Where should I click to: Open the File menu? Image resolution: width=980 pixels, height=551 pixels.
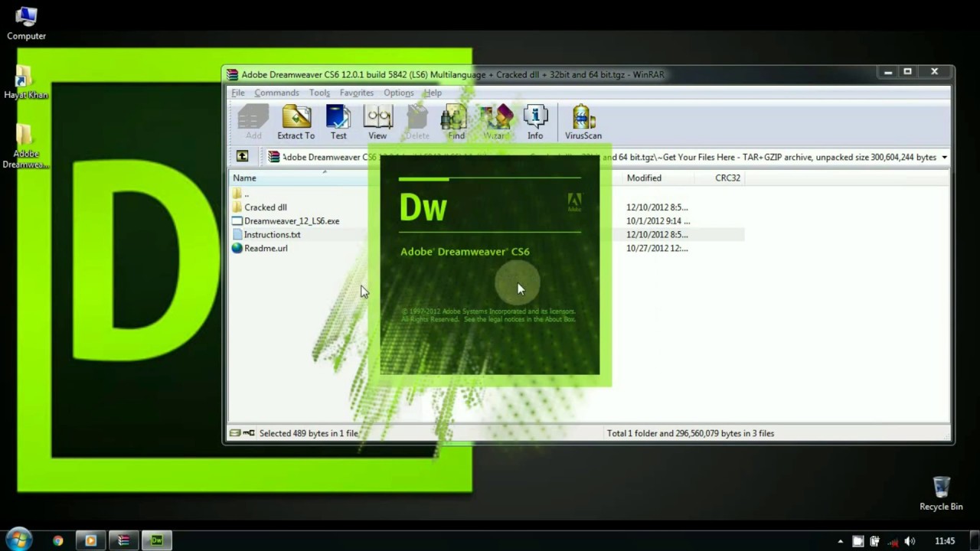238,93
